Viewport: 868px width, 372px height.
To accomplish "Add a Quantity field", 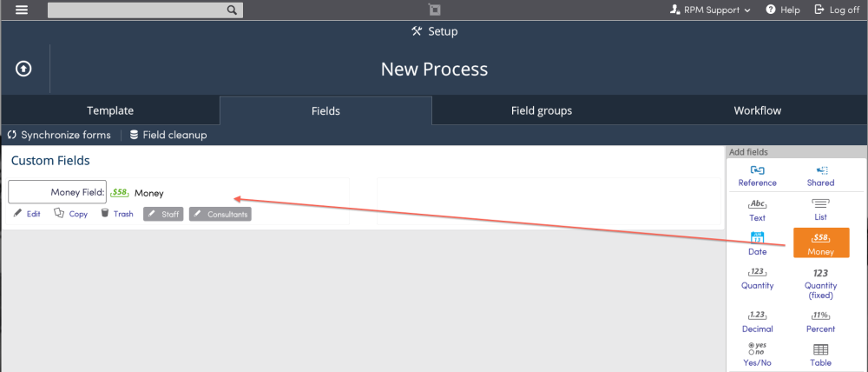I will pos(757,279).
